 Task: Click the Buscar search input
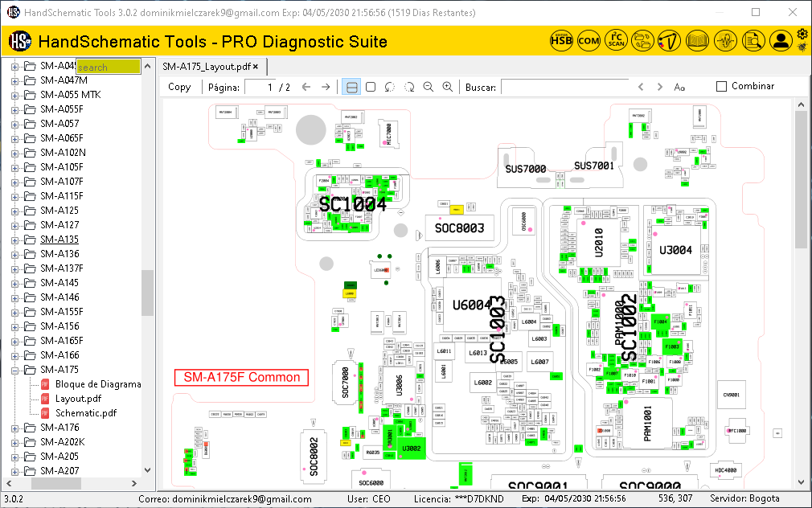coord(565,87)
